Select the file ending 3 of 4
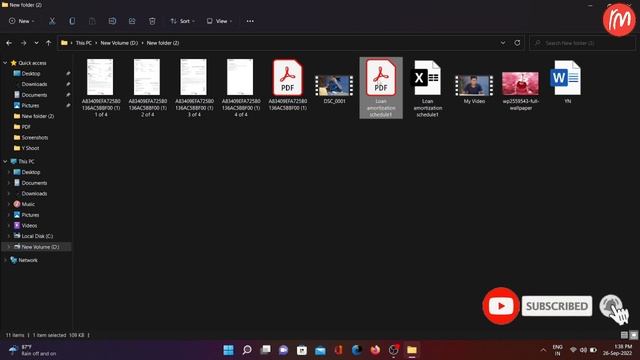 tap(194, 88)
